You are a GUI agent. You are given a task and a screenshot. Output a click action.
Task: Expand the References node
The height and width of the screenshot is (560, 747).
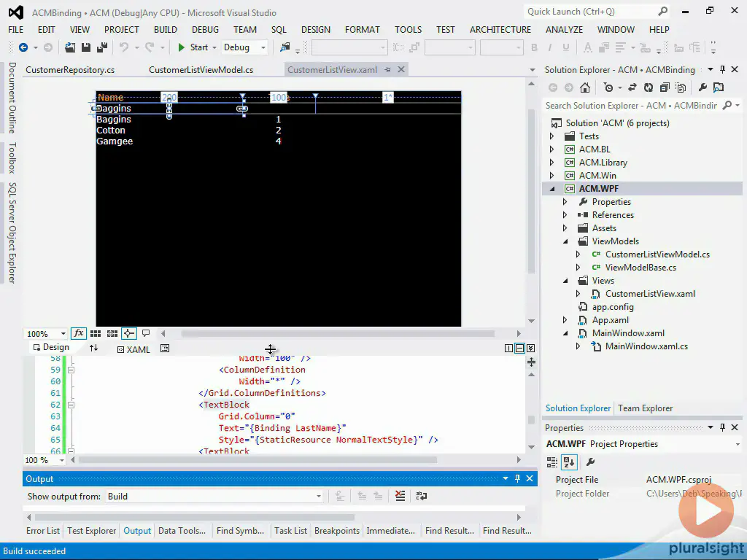point(565,215)
